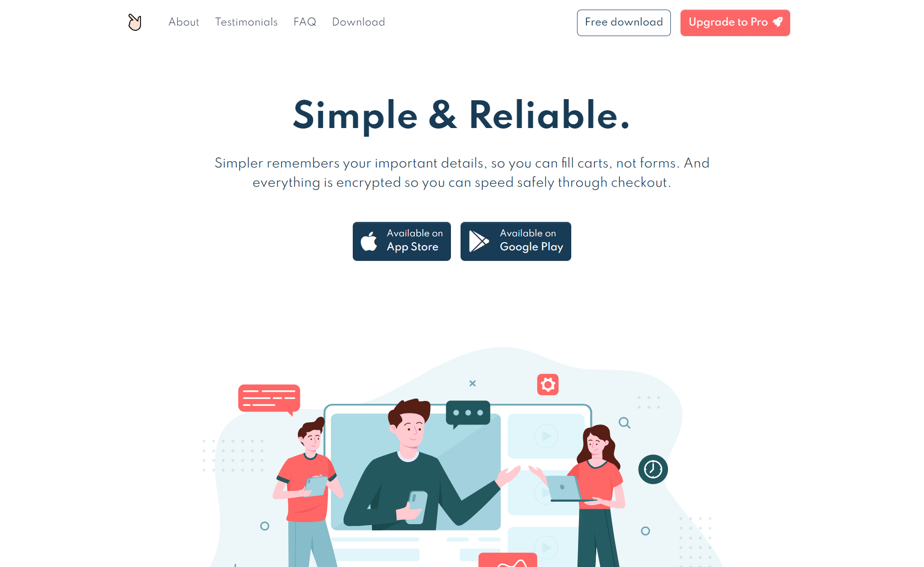Click the Simpler hand-wave logo icon

pyautogui.click(x=134, y=23)
